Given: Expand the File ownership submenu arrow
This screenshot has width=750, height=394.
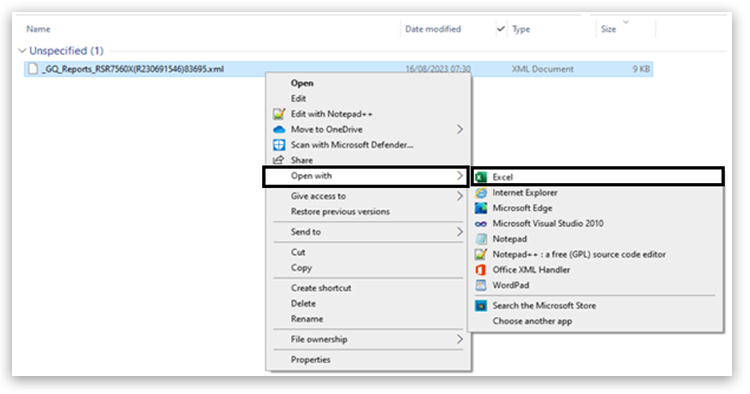Looking at the screenshot, I should tap(460, 339).
